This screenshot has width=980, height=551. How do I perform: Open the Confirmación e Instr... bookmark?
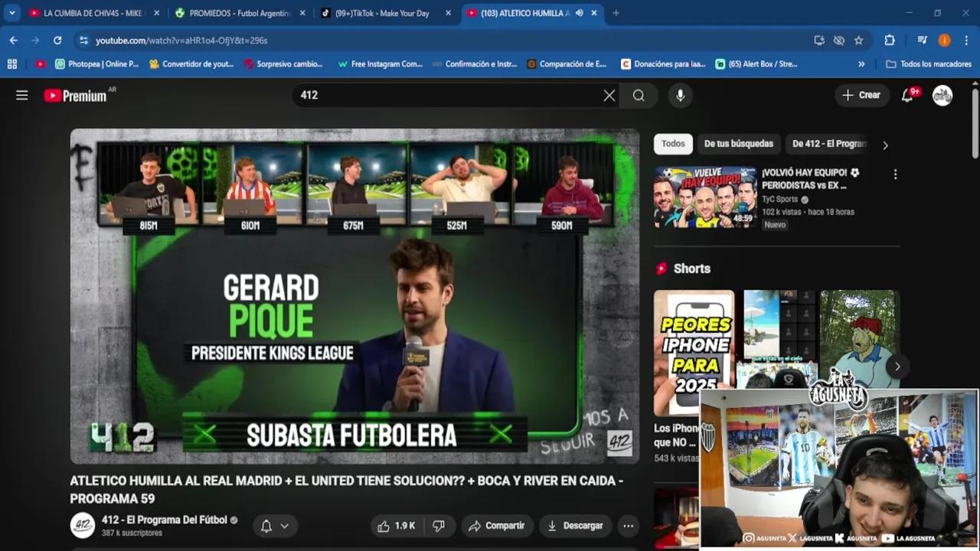click(x=474, y=64)
